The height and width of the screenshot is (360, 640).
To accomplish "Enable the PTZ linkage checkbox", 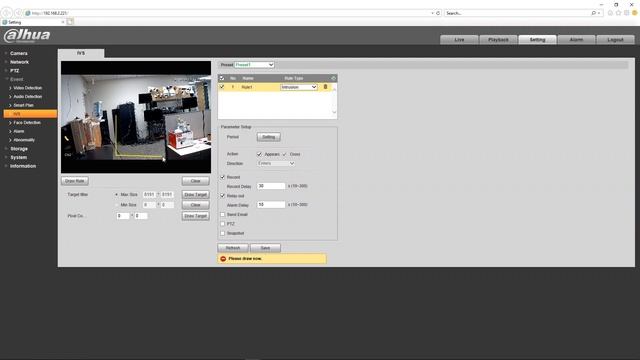I will pos(222,224).
